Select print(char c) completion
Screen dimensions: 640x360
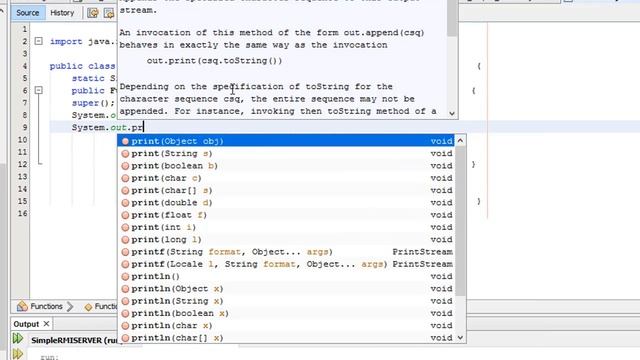(x=286, y=178)
